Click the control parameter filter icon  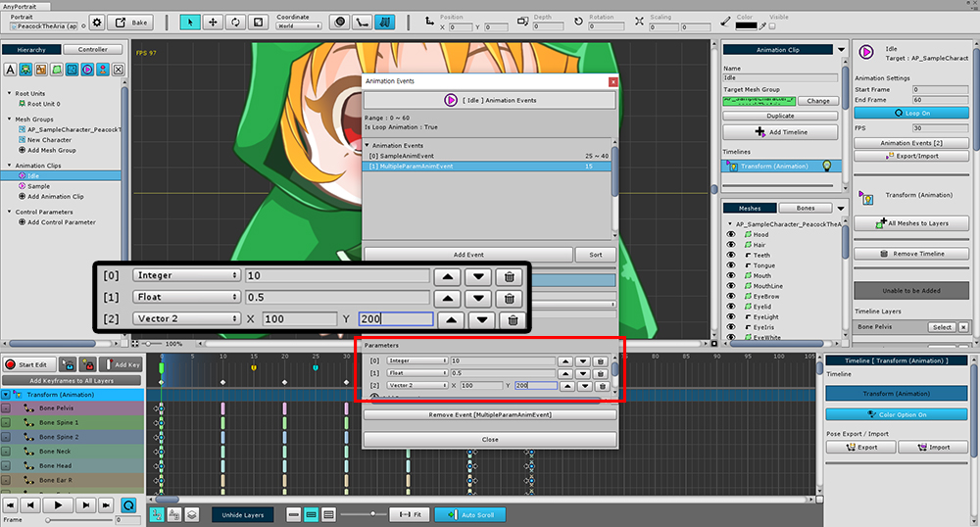pos(103,70)
